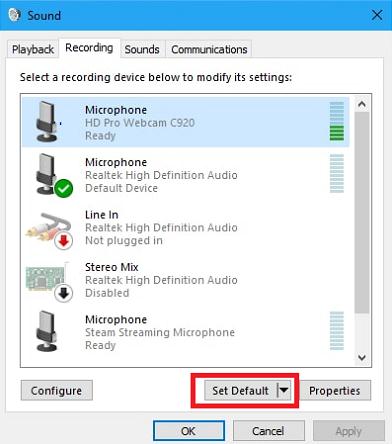Select the 'Steam Streaming Microphone' text
The image size is (392, 444).
[x=160, y=332]
